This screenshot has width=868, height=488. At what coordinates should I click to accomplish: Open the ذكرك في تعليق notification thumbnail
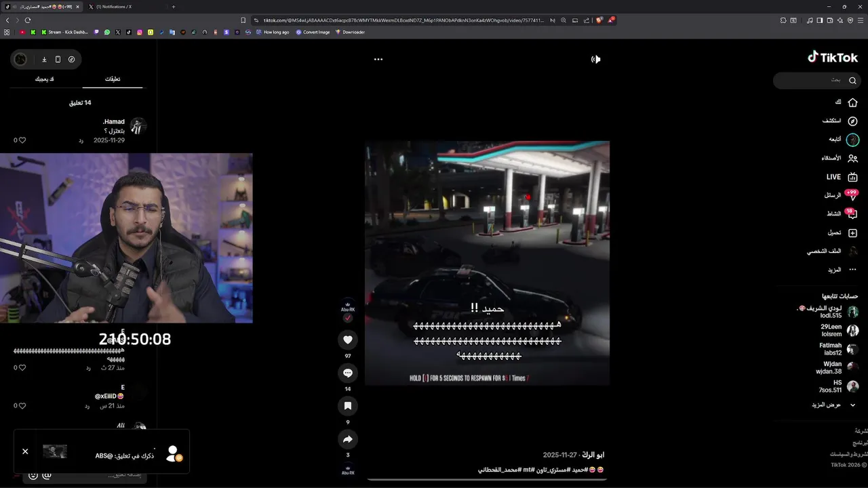click(55, 451)
